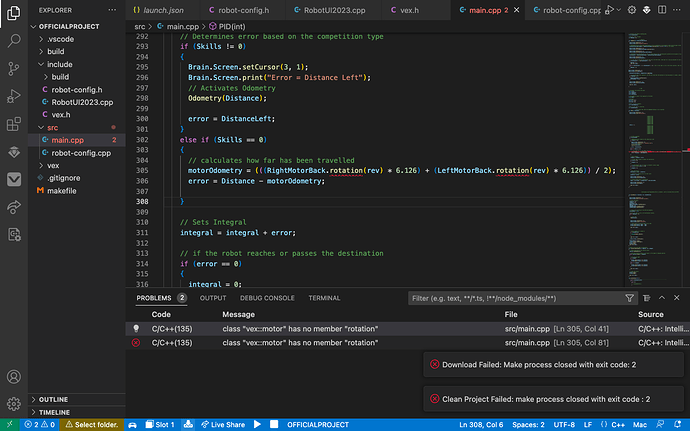Switch to the OUTPUT panel tab

pyautogui.click(x=213, y=298)
